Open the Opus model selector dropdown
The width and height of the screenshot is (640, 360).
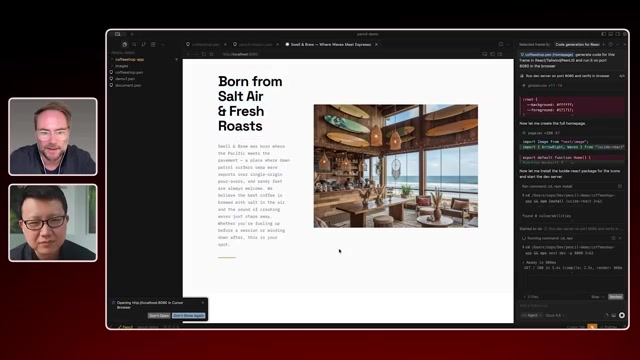pos(555,316)
